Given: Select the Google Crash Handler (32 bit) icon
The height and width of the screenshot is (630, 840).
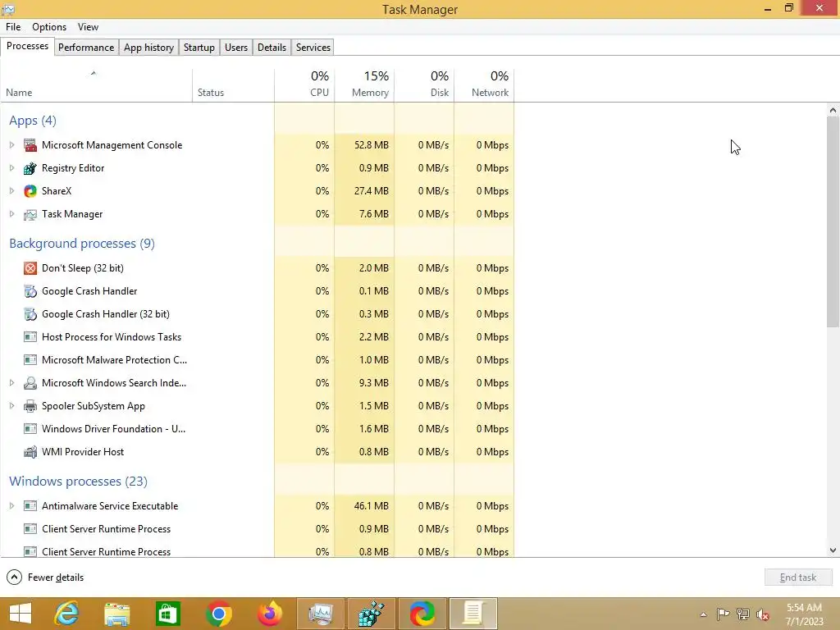Looking at the screenshot, I should pos(30,314).
